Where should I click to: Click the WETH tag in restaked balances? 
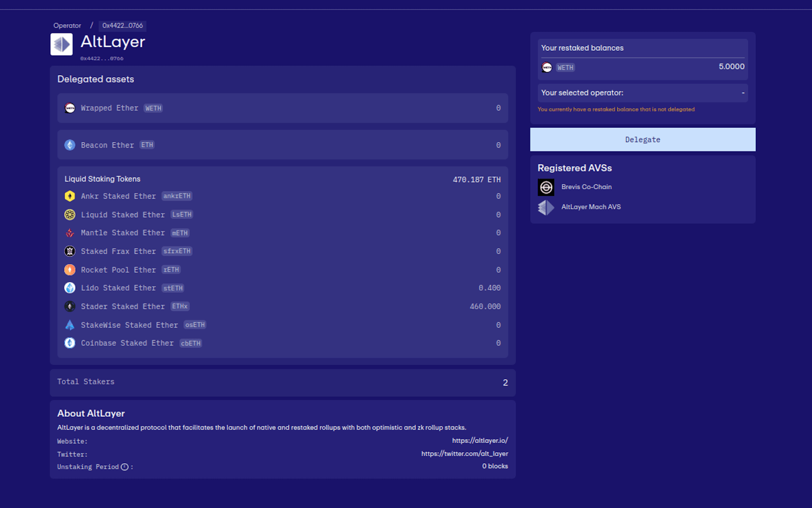565,67
